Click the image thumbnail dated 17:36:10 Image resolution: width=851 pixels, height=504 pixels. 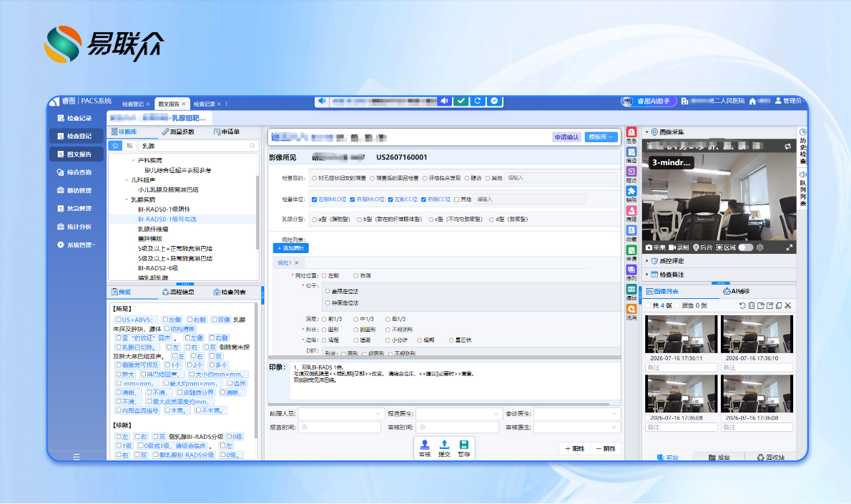(757, 335)
